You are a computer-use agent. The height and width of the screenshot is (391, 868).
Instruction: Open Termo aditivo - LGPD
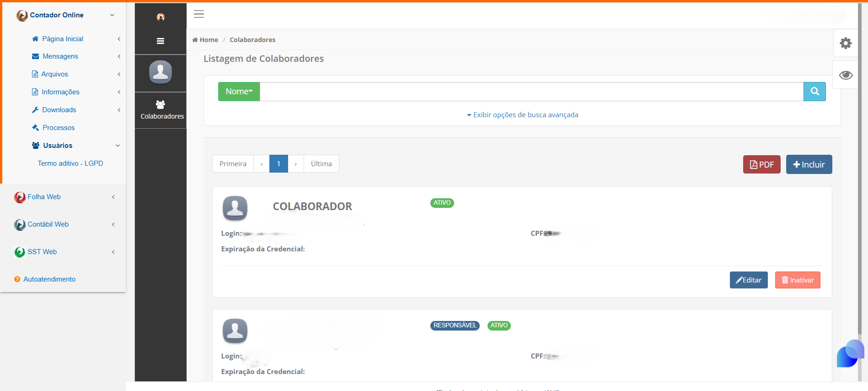pyautogui.click(x=70, y=163)
